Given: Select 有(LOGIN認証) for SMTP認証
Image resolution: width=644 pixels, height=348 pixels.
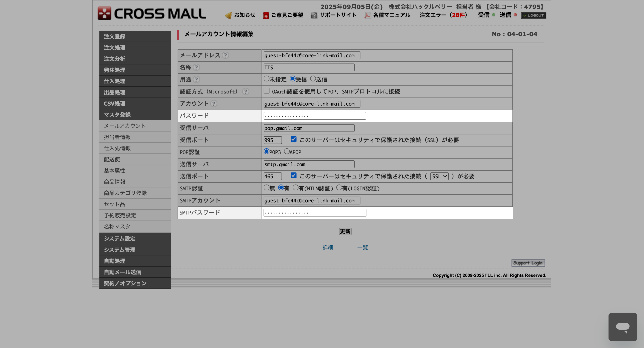Looking at the screenshot, I should pyautogui.click(x=339, y=188).
